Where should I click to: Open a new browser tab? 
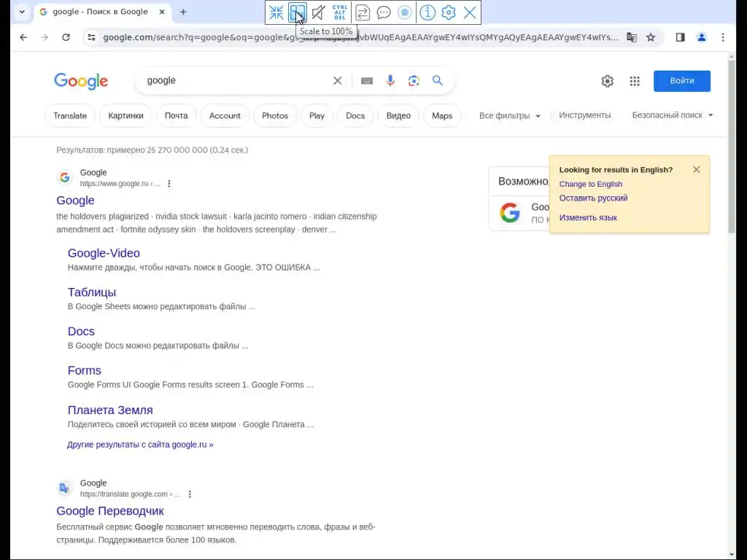(183, 12)
